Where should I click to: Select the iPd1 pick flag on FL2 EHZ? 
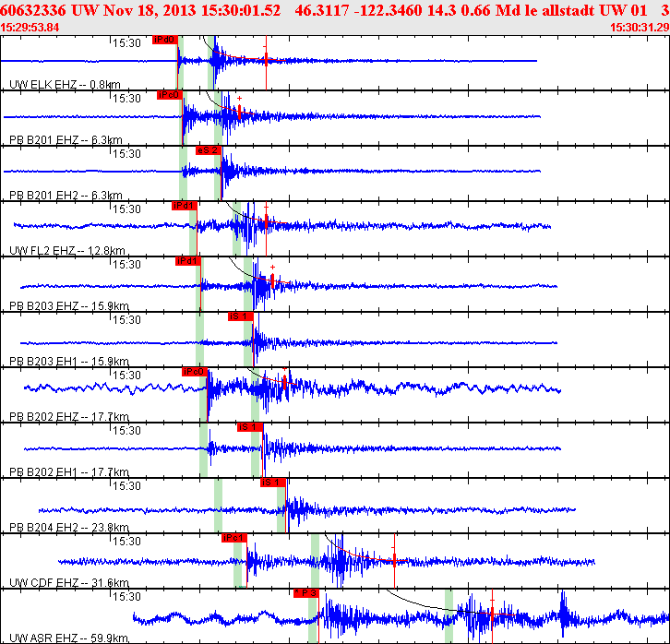(185, 206)
